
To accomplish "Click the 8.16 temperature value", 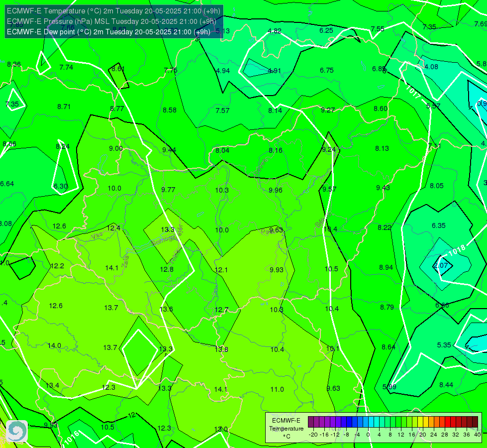I will [x=276, y=150].
